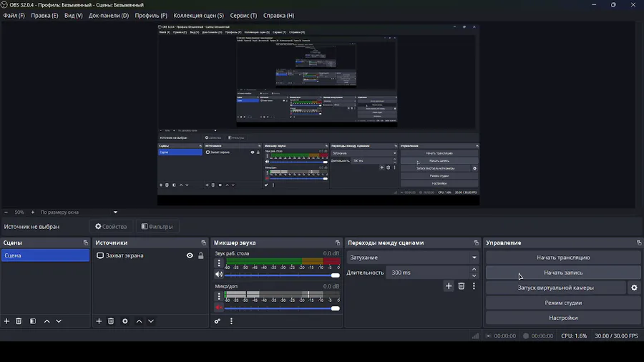
Task: Remove selected source with trash icon
Action: (111, 321)
